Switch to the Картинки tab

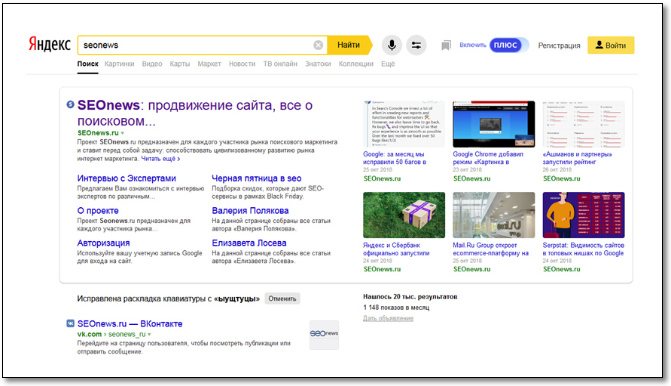click(119, 64)
